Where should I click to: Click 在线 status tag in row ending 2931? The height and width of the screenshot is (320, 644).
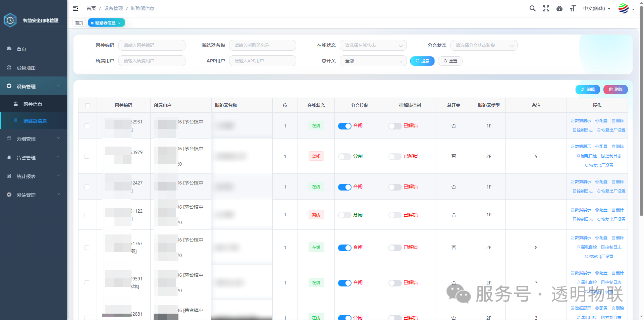click(316, 126)
